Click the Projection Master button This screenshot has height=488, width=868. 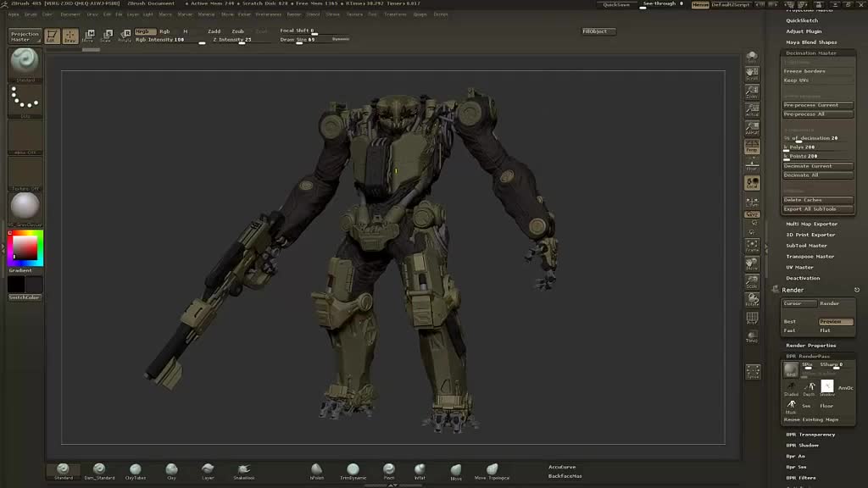point(25,36)
